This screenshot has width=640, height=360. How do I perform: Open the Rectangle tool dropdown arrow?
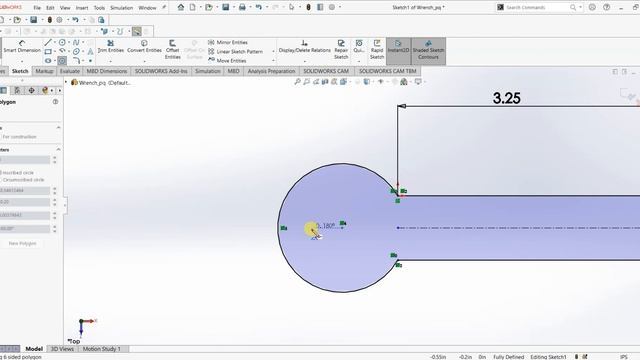[x=54, y=51]
